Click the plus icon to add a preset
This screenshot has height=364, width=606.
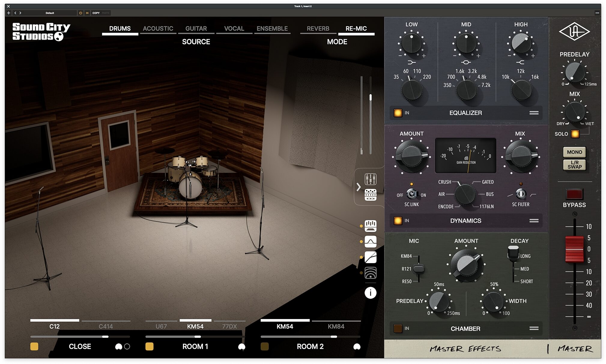coord(8,13)
